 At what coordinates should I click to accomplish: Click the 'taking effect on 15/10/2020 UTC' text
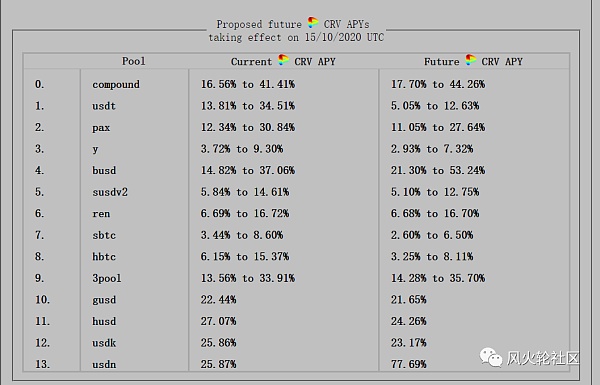296,38
